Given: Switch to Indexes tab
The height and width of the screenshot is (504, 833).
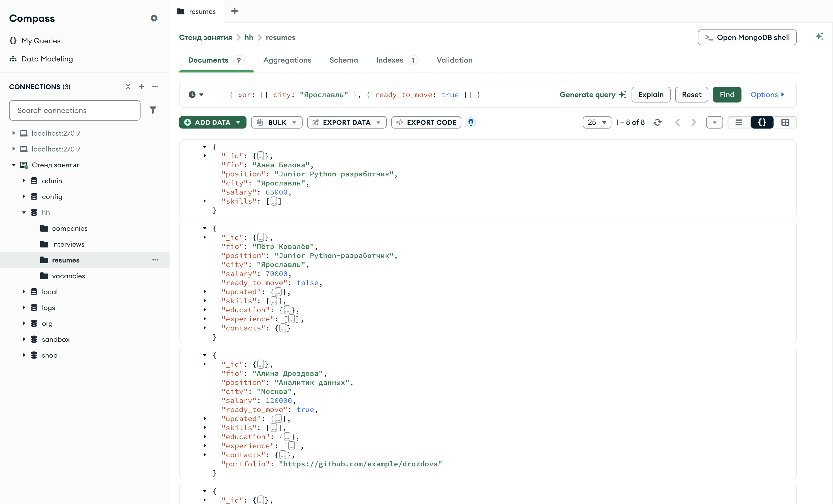Looking at the screenshot, I should 397,60.
